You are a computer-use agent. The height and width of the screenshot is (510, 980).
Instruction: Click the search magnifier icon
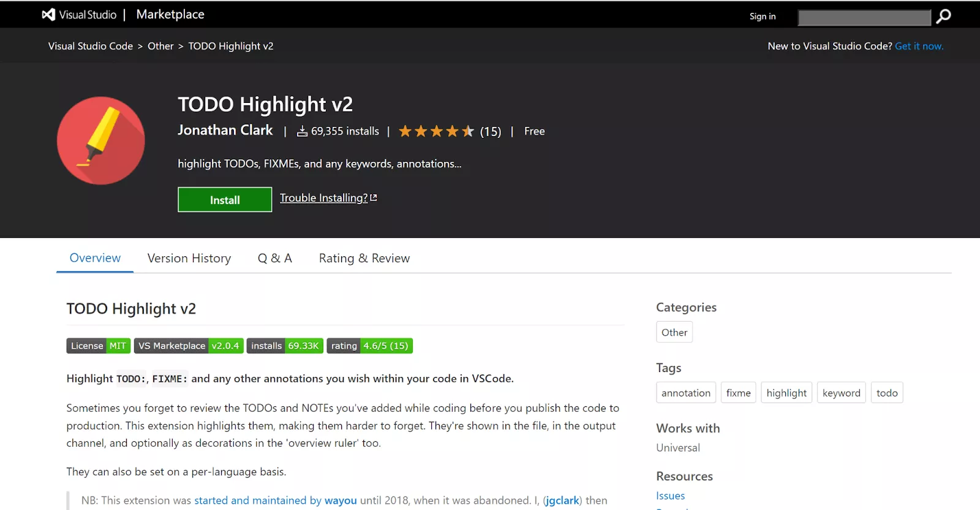[x=944, y=16]
